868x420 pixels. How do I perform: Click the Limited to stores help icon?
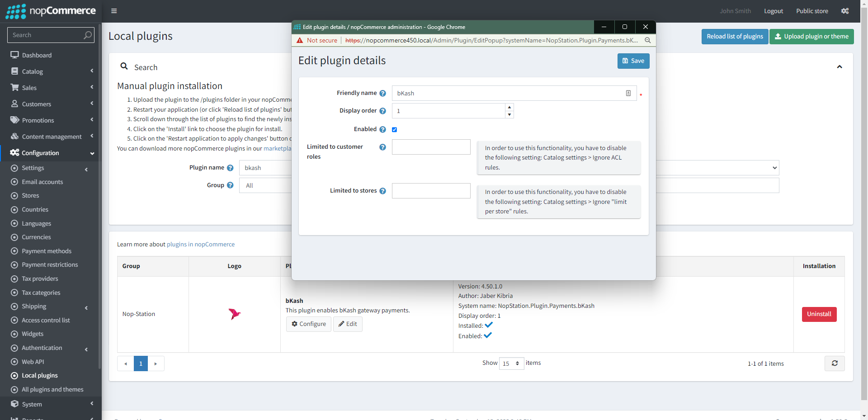382,191
